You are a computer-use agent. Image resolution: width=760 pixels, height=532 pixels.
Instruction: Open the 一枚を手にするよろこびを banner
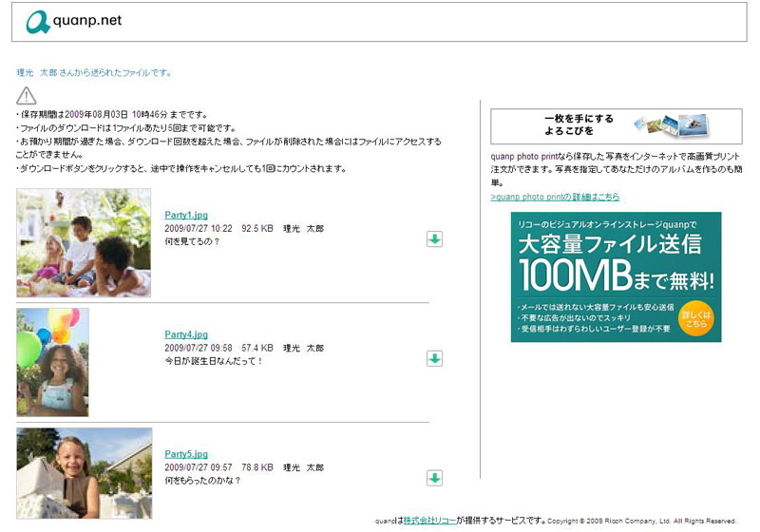616,126
